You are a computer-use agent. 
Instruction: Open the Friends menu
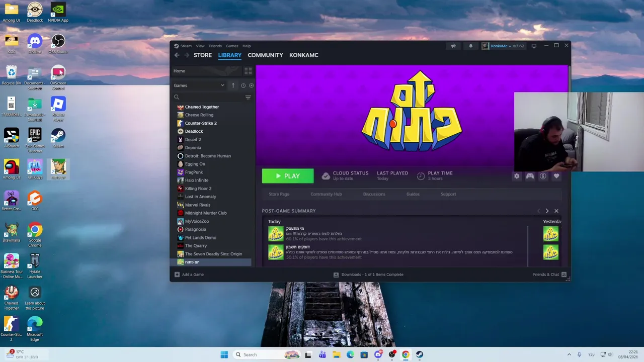point(215,46)
